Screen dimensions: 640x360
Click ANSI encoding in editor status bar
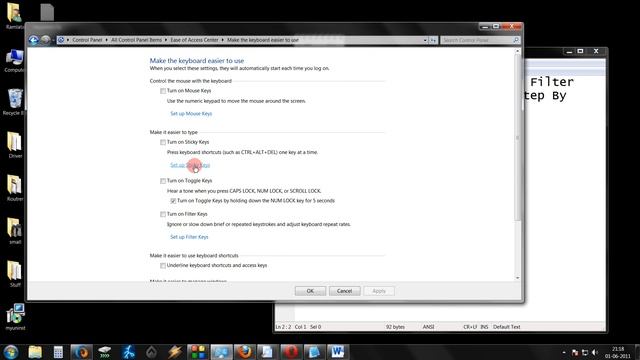coord(428,327)
